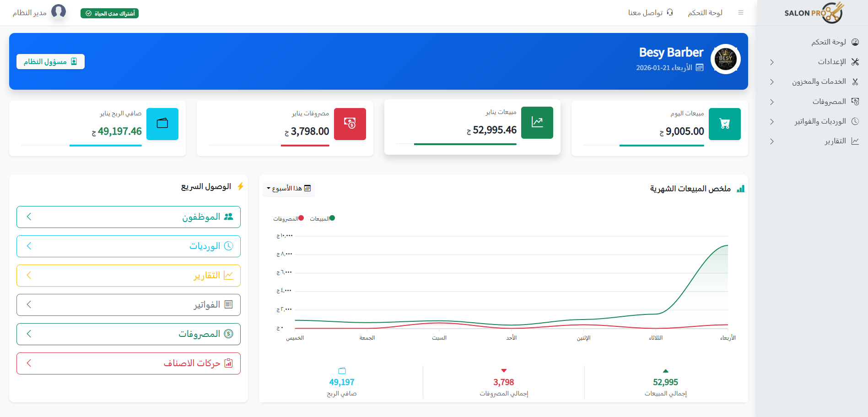Click the hamburger menu icon in top bar
Screen dimensions: 868x417
click(x=740, y=13)
